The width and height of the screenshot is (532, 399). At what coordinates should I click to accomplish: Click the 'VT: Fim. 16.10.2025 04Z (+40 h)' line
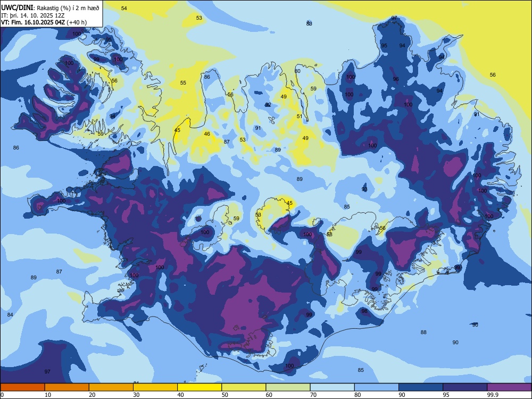(x=44, y=22)
